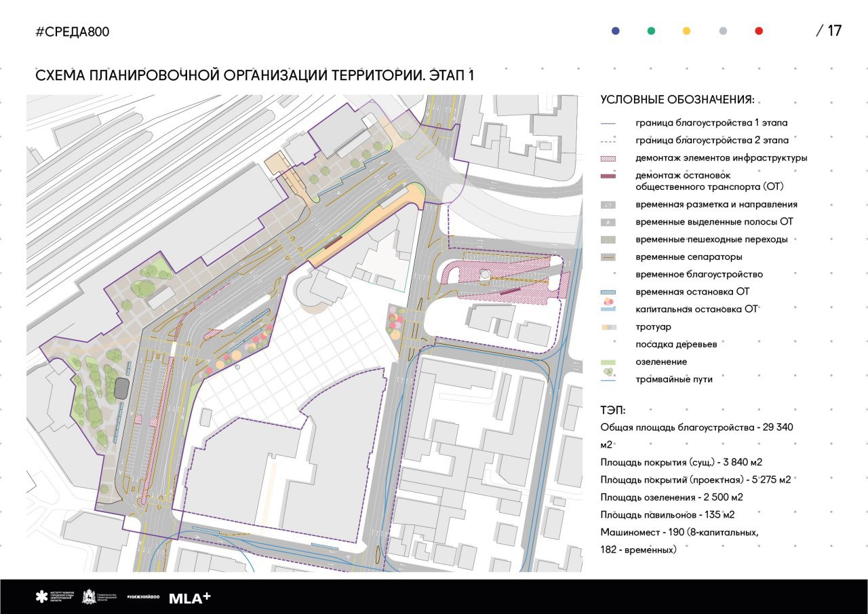
Task: Select legend label граница благоустройства 2 этапа
Action: coord(712,141)
